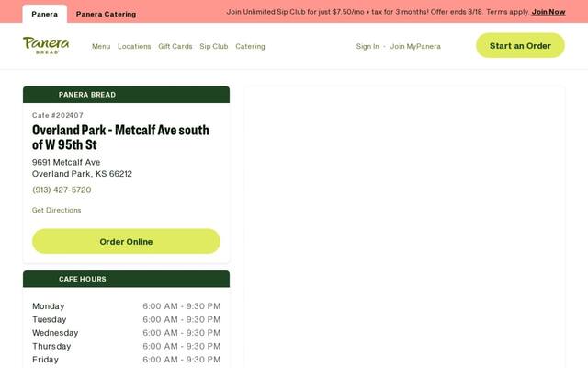The image size is (588, 368).
Task: Call the cafe phone number (913) 427-5720
Action: pos(62,190)
